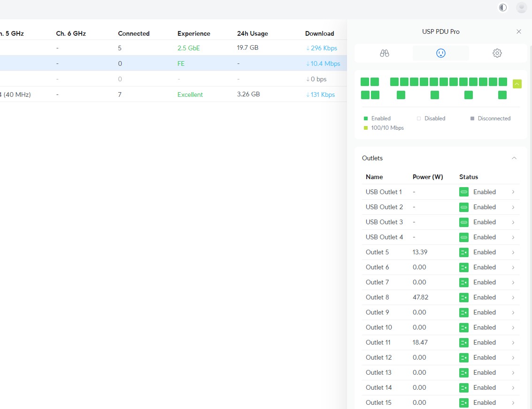Expand Outlet 11 details chevron
The image size is (532, 409).
pyautogui.click(x=513, y=343)
